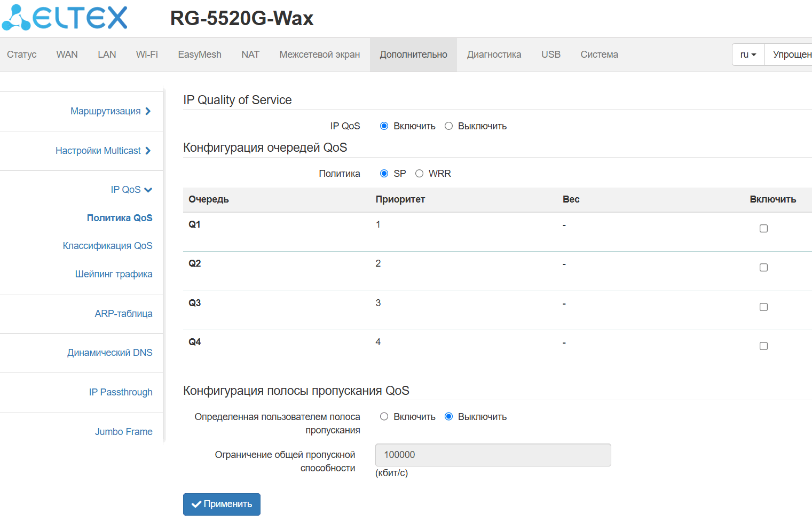
Task: Open the ru language dropdown
Action: point(748,55)
